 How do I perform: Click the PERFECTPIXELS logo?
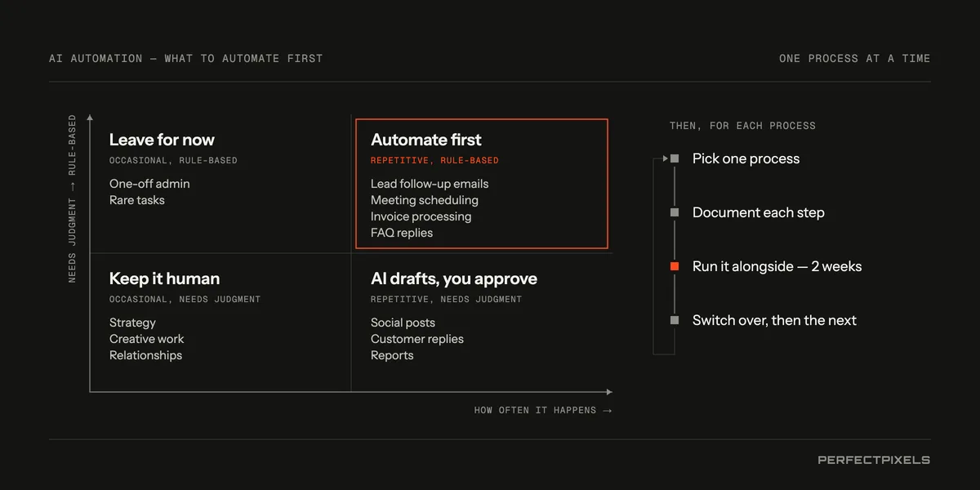tap(874, 460)
